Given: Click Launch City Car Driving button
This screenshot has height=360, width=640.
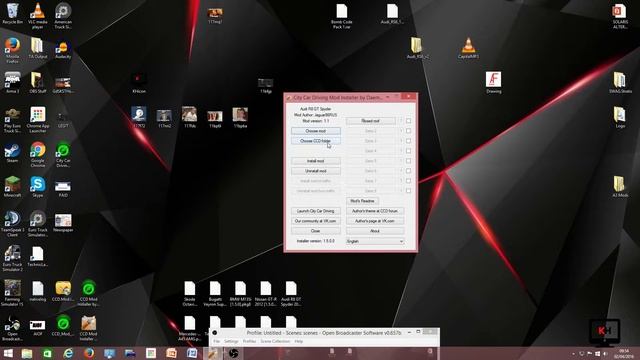Looking at the screenshot, I should tap(316, 211).
